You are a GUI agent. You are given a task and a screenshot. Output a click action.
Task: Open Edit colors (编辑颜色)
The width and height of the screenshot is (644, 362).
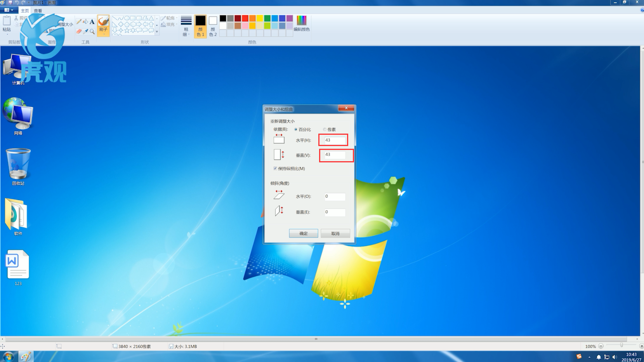[x=302, y=23]
